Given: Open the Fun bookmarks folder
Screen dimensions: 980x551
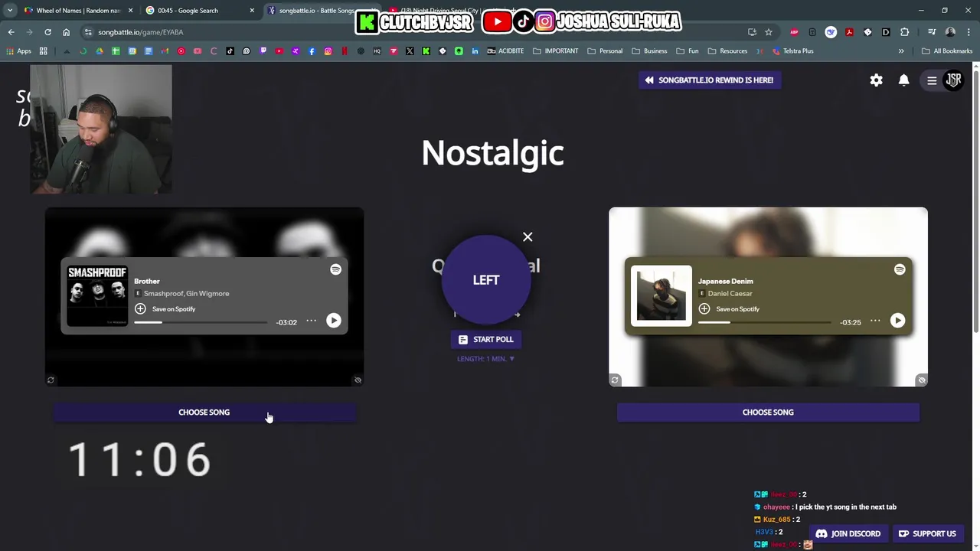Looking at the screenshot, I should (x=688, y=51).
